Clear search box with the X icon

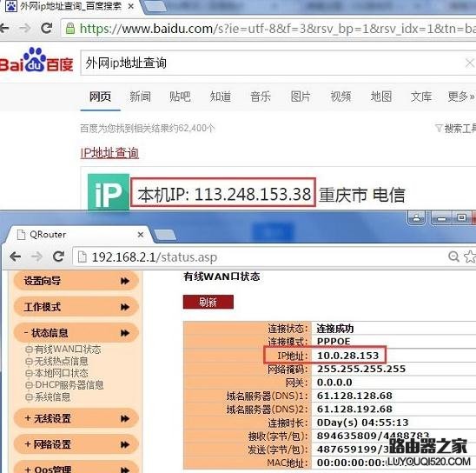pos(469,63)
